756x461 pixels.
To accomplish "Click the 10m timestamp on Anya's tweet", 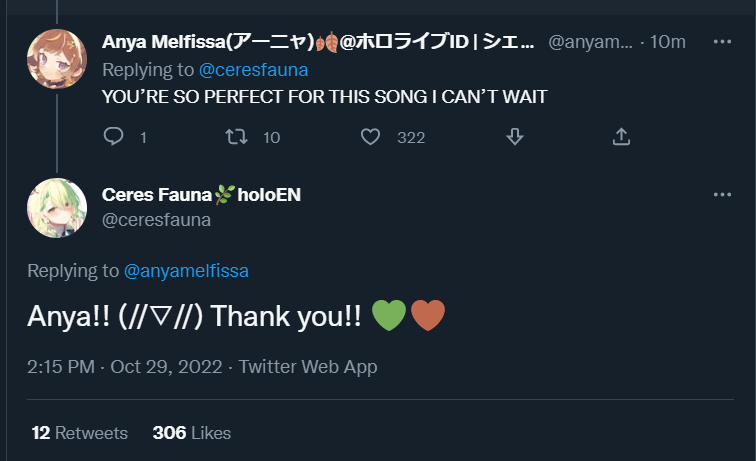I will 668,42.
